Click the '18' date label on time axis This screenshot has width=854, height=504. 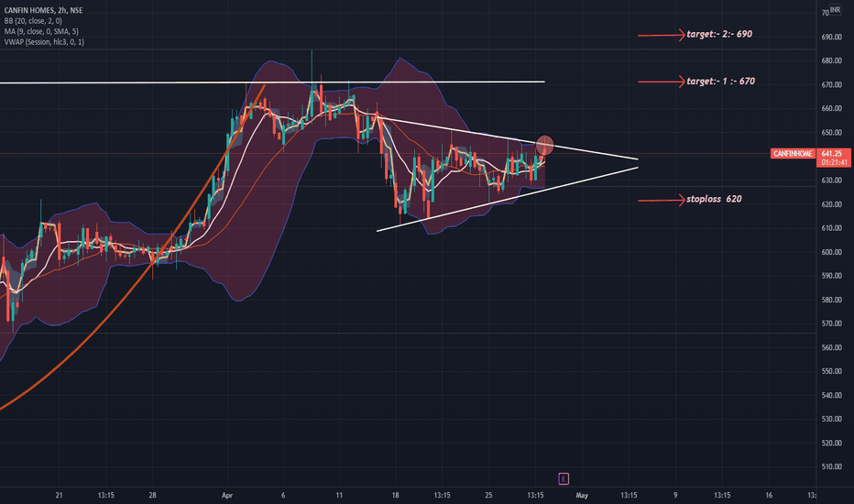click(x=395, y=495)
